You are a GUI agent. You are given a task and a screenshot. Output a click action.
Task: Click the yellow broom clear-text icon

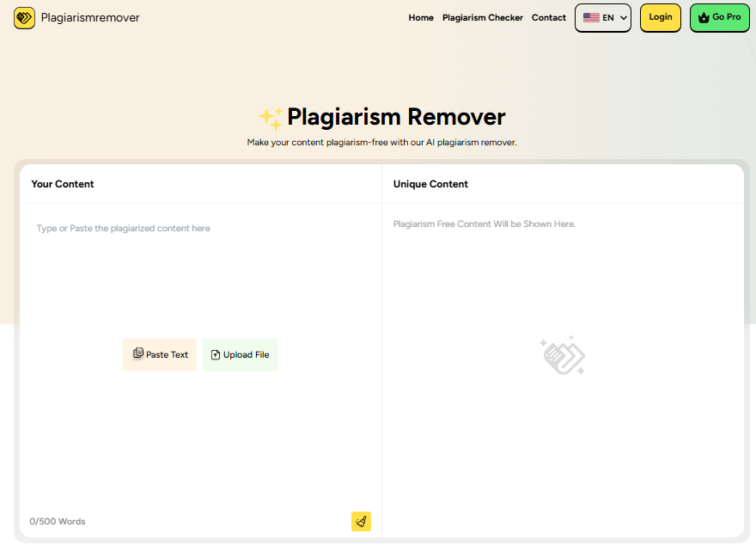(361, 521)
